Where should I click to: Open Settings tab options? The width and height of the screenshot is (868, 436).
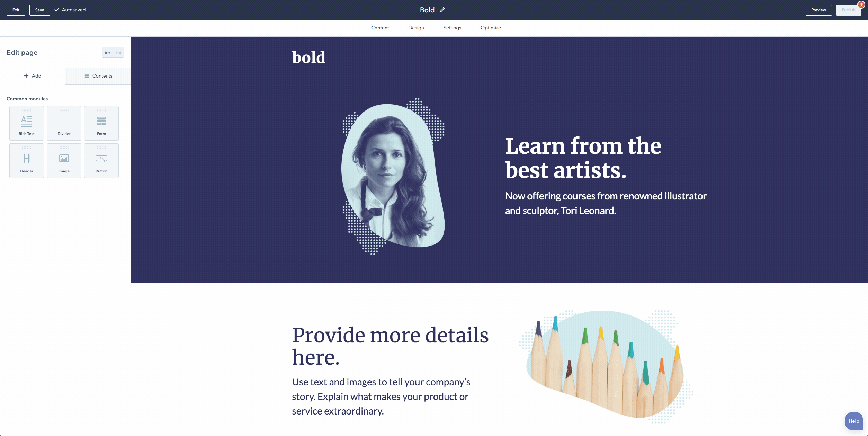[x=452, y=28]
